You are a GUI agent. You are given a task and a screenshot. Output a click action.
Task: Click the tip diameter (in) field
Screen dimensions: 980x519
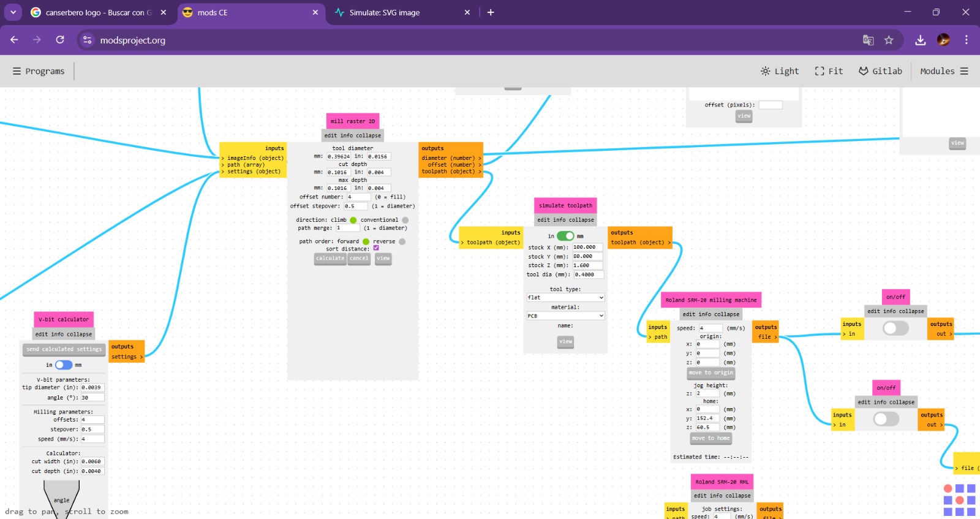pyautogui.click(x=92, y=388)
